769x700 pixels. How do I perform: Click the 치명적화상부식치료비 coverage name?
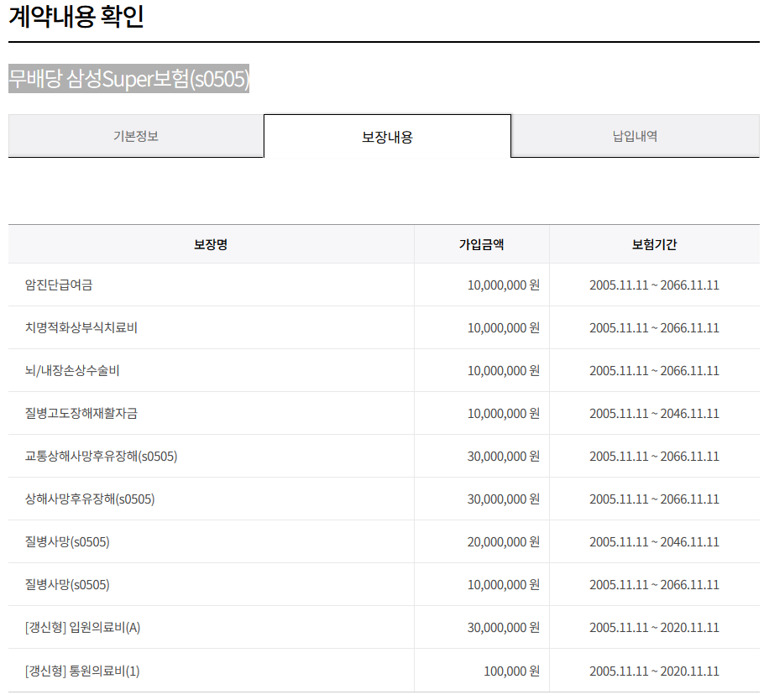point(81,327)
